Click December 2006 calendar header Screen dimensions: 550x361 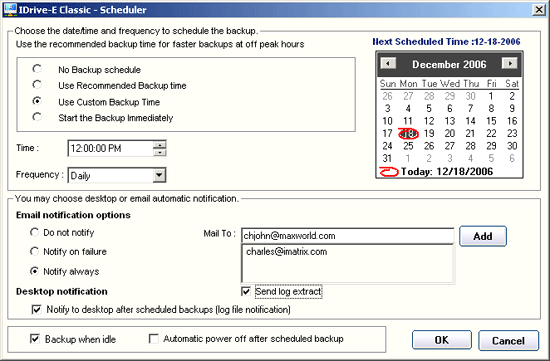click(449, 64)
